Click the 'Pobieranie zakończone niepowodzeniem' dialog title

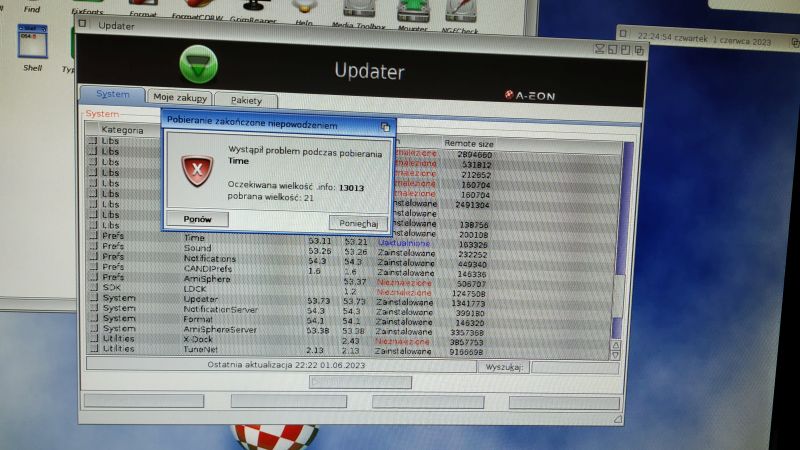click(252, 123)
